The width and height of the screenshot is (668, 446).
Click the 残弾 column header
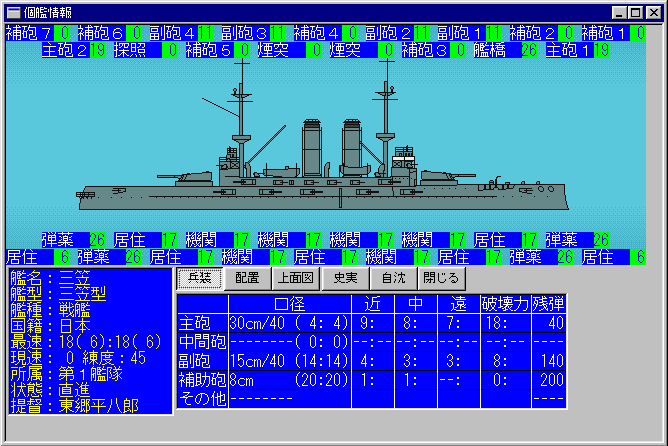548,304
